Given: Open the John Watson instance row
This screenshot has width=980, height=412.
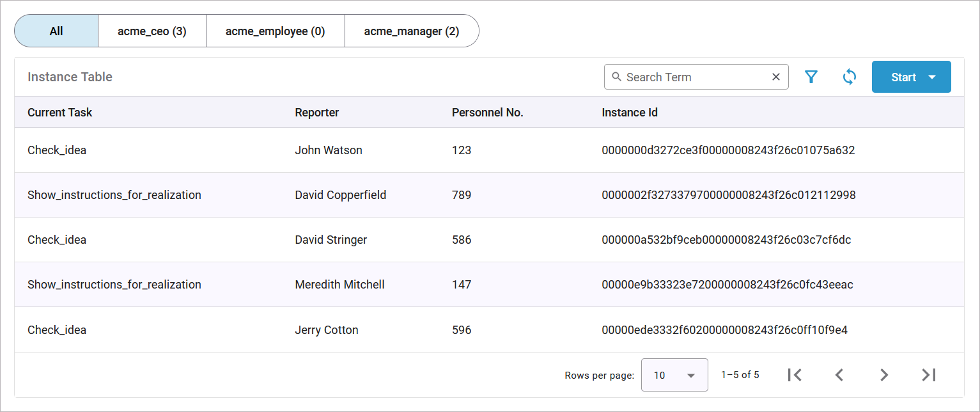Looking at the screenshot, I should click(328, 150).
